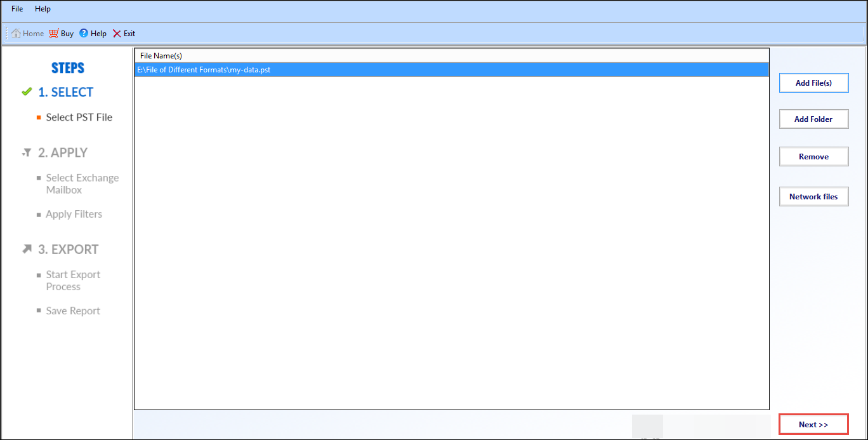Click the Buy label in toolbar
Image resolution: width=868 pixels, height=440 pixels.
tap(67, 34)
